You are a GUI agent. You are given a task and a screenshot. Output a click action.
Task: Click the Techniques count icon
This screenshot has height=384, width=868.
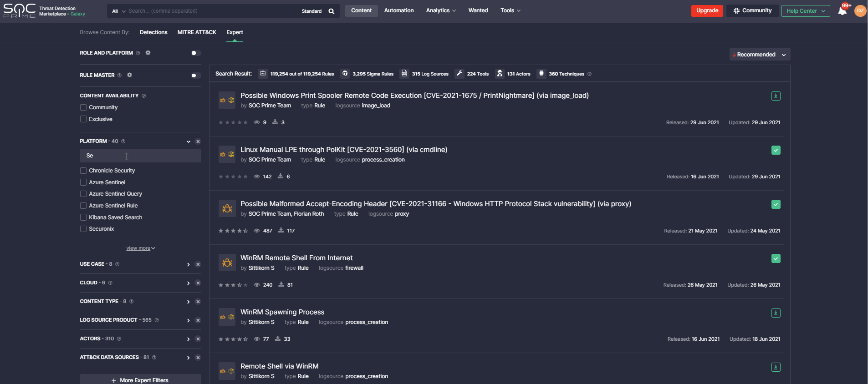pyautogui.click(x=541, y=74)
